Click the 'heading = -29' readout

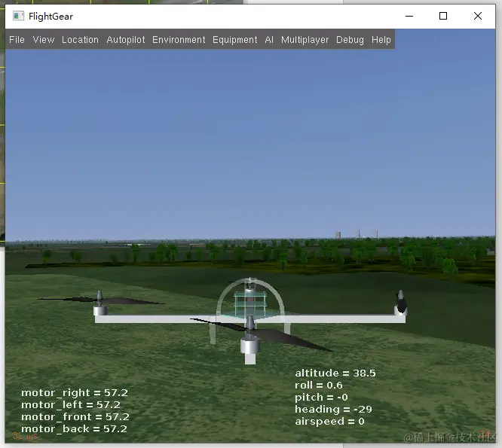point(333,410)
